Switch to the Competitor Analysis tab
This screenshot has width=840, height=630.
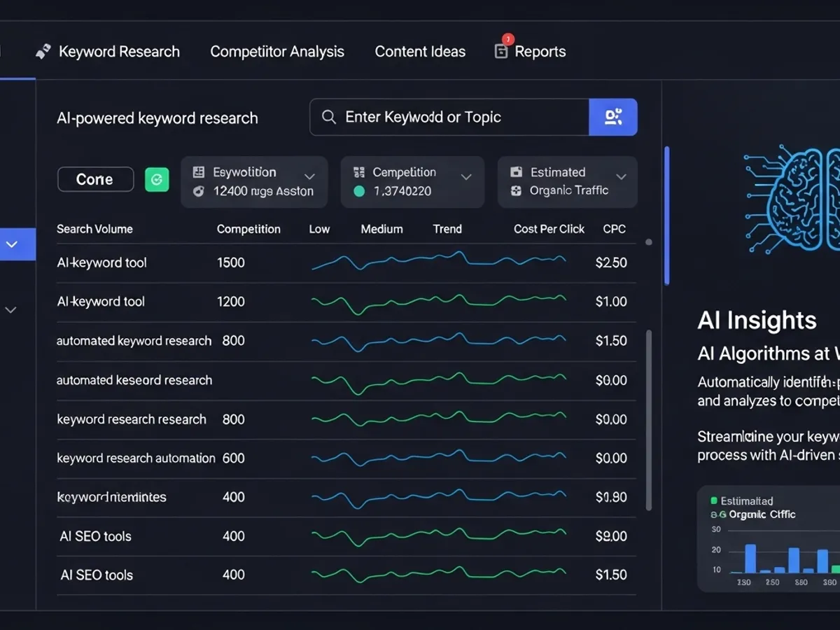coord(277,51)
